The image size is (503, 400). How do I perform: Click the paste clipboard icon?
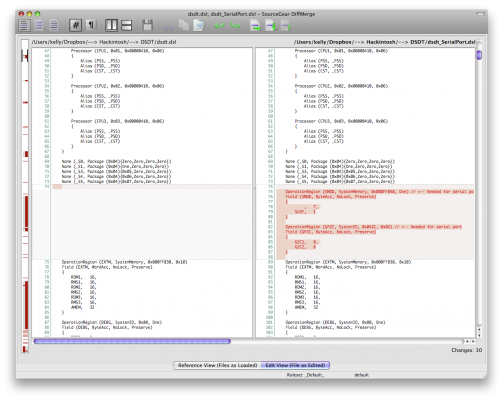pos(199,25)
